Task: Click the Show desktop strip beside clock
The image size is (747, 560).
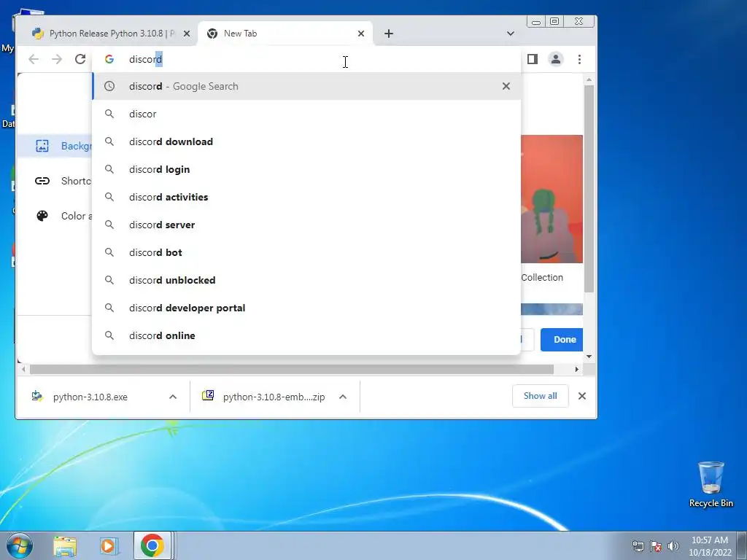Action: (742, 545)
